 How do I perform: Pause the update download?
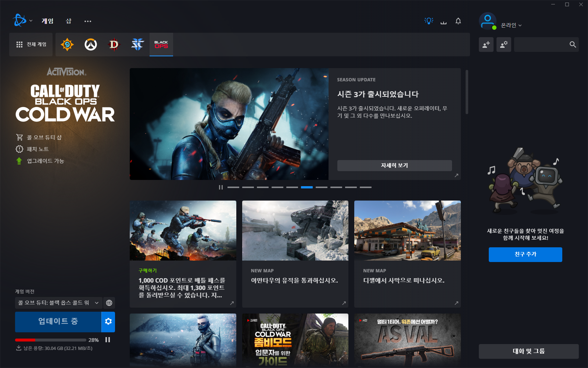108,340
